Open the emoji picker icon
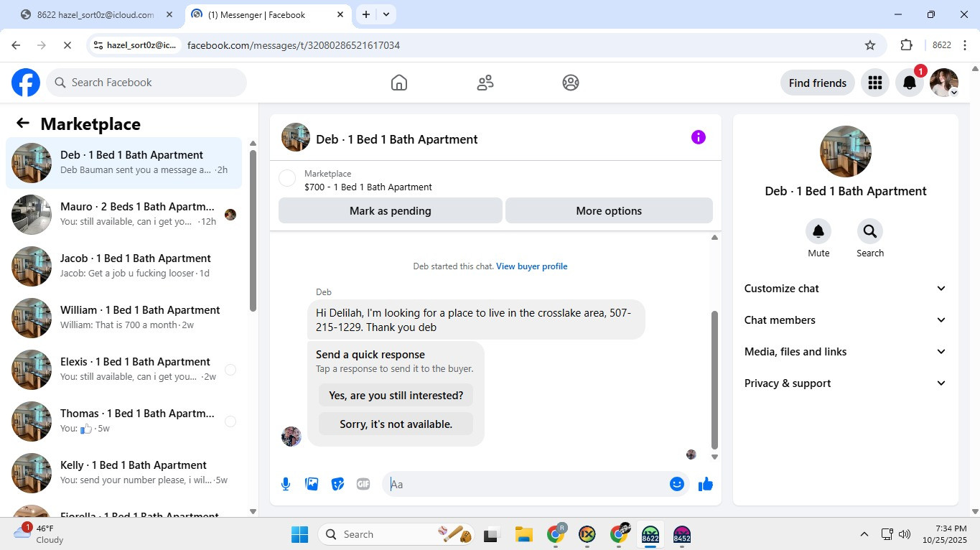Image resolution: width=980 pixels, height=550 pixels. point(676,484)
